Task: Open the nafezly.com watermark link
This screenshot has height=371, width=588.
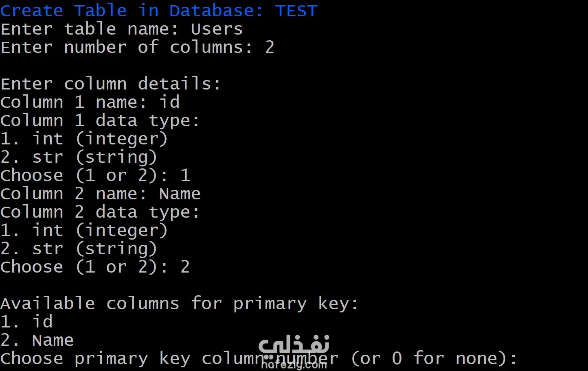Action: (x=294, y=365)
